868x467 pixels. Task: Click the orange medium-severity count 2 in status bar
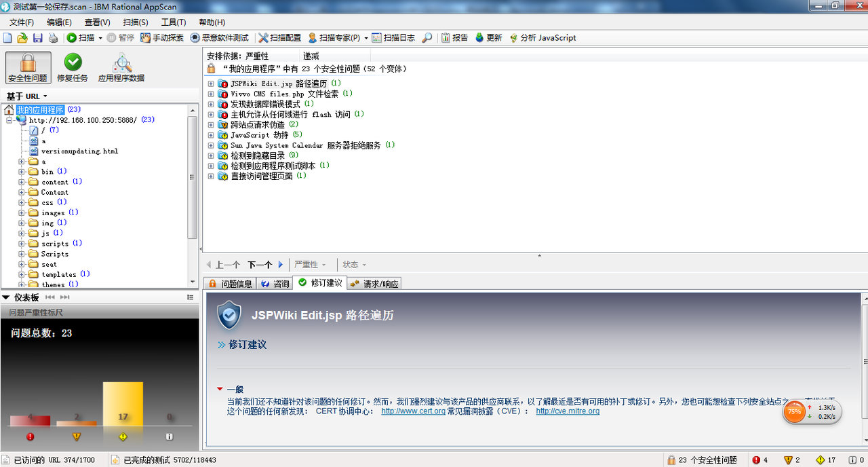click(791, 460)
